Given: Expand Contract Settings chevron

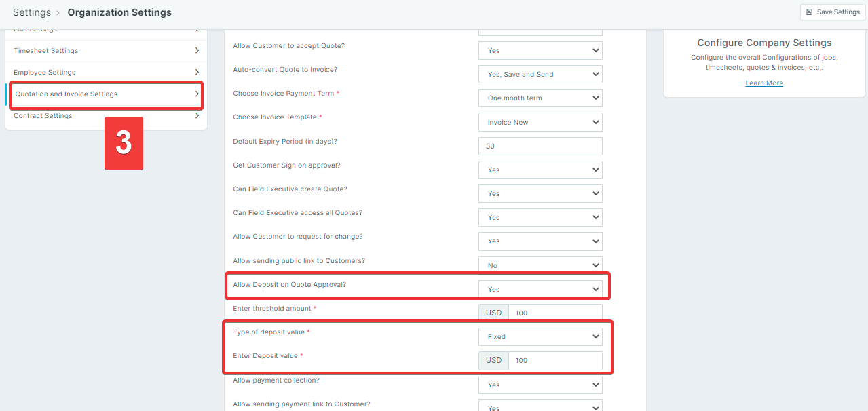Looking at the screenshot, I should tap(197, 116).
